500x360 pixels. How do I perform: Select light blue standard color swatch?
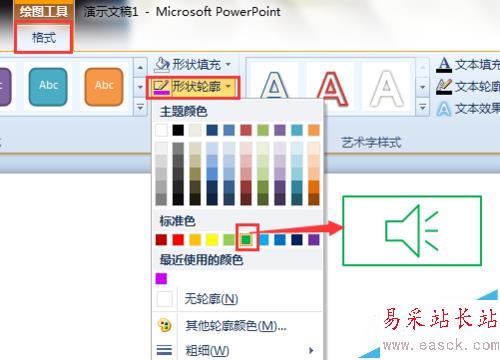point(263,240)
